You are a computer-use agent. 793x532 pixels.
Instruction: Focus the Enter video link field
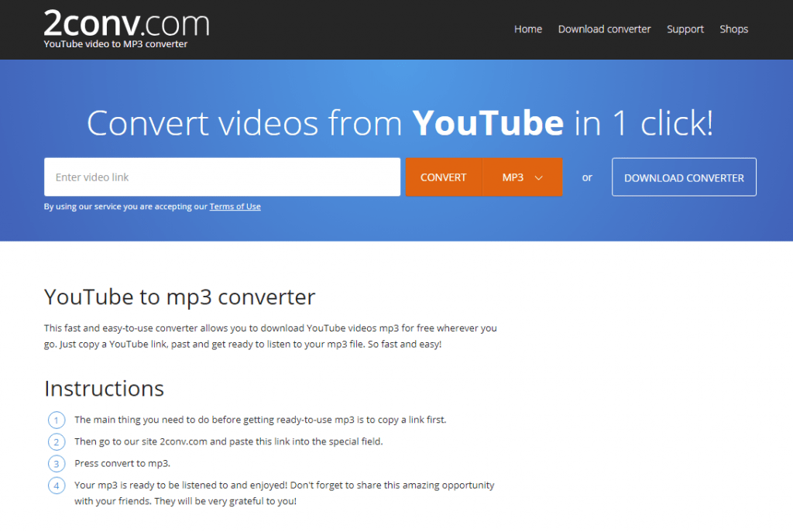click(222, 177)
